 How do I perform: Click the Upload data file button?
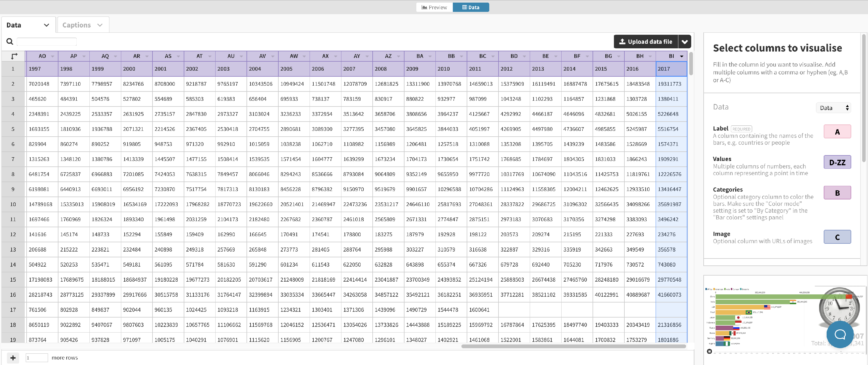646,41
